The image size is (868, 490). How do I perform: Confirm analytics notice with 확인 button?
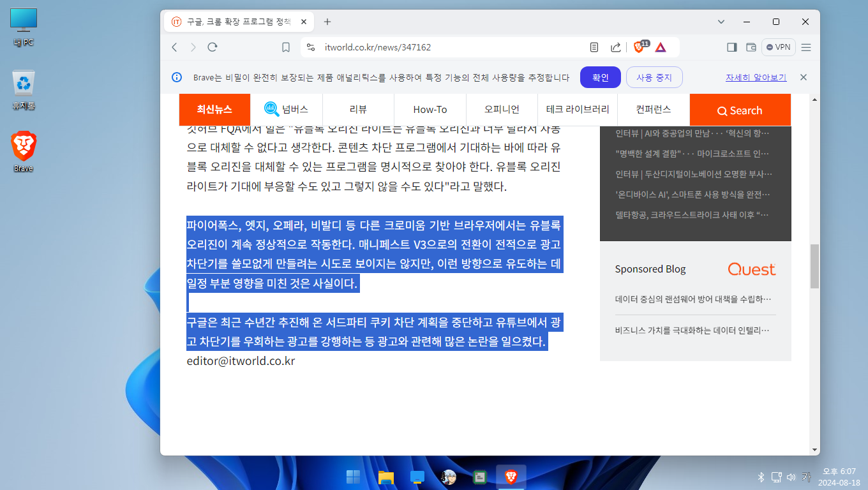coord(601,77)
